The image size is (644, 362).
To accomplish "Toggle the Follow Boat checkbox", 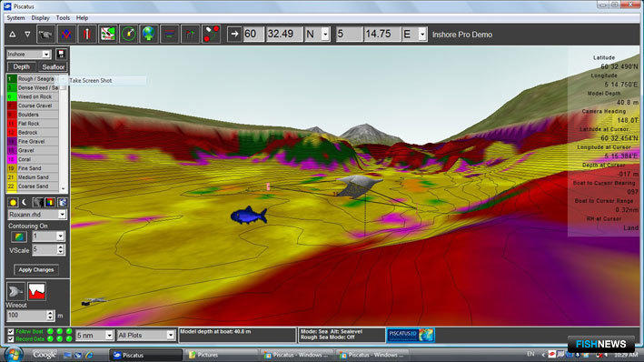I will (11, 332).
